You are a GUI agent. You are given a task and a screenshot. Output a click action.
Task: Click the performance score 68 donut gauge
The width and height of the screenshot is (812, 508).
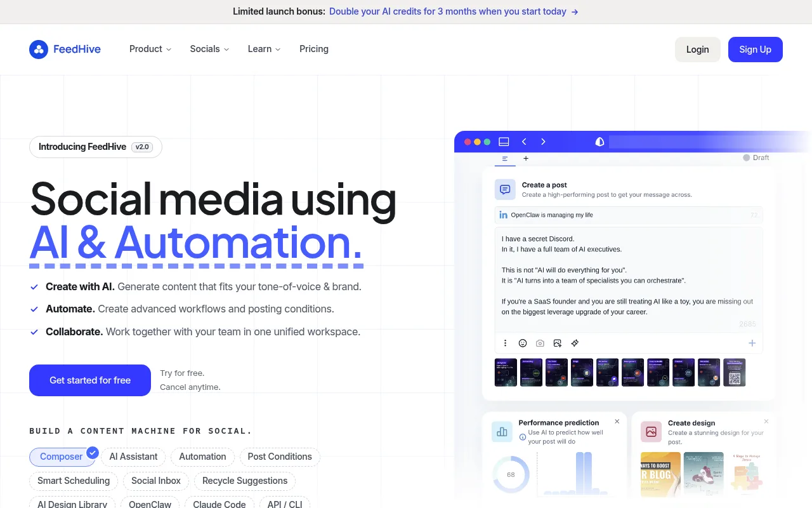pyautogui.click(x=511, y=474)
